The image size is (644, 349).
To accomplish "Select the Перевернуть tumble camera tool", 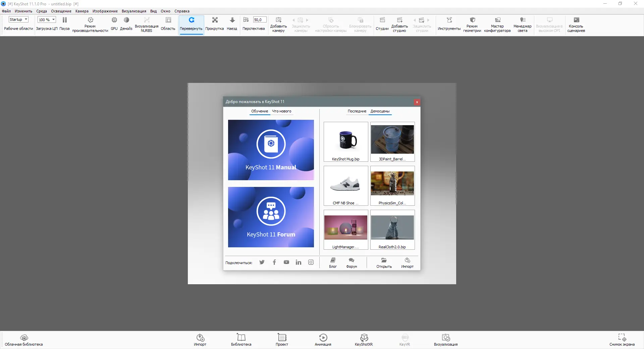I will [x=191, y=24].
